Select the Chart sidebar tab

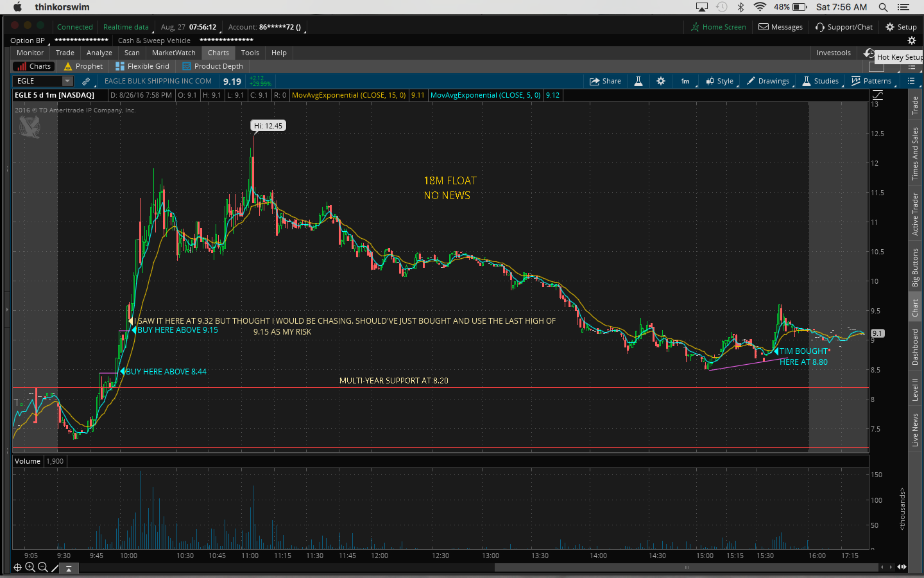click(915, 308)
